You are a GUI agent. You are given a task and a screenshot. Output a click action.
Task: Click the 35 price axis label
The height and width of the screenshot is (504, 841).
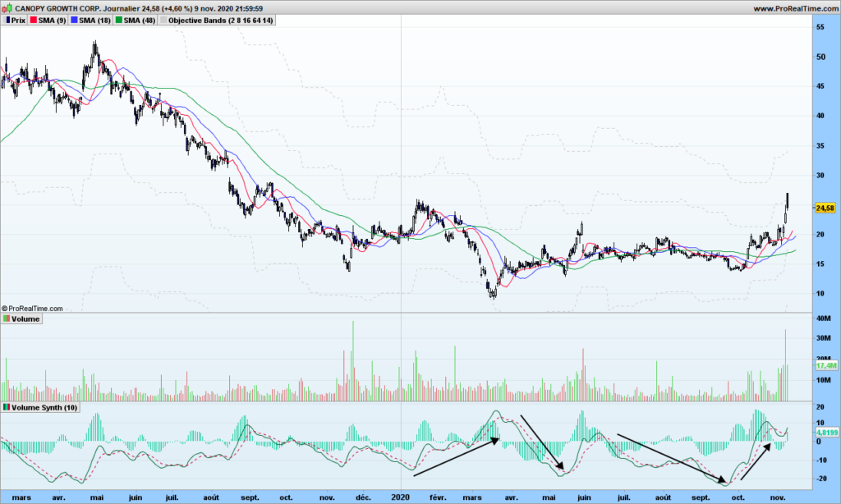pos(820,145)
